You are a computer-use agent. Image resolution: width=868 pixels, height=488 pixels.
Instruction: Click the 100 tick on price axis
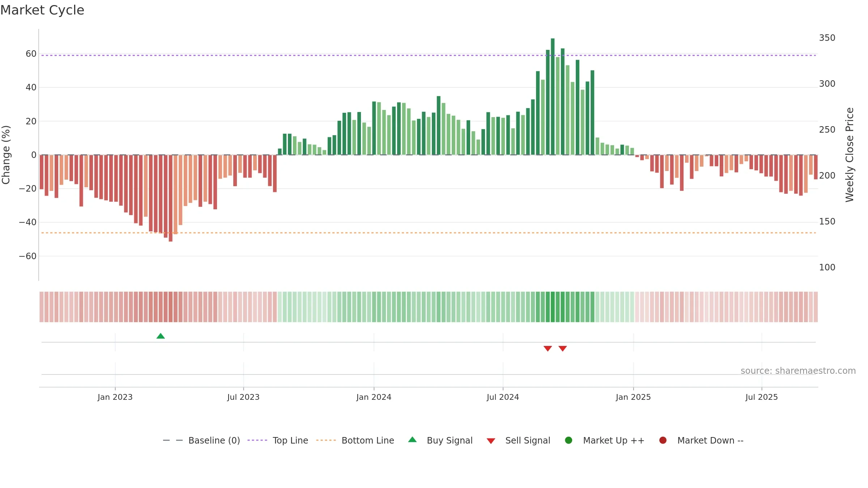click(x=827, y=267)
